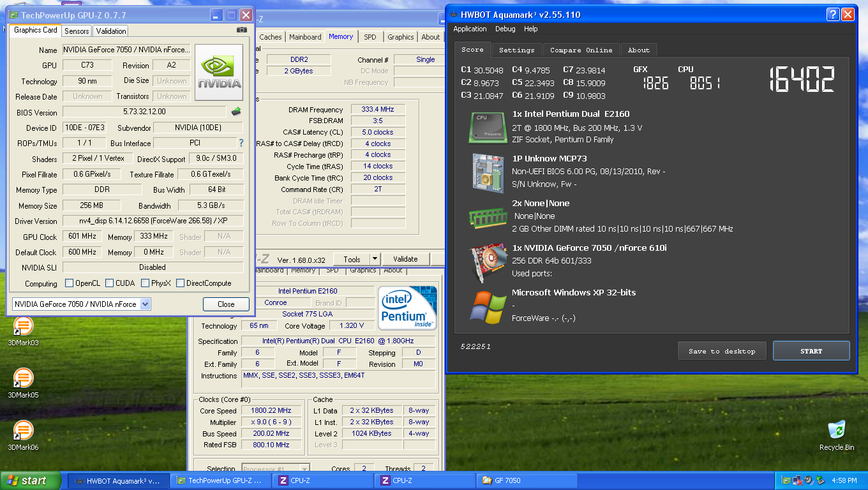868x490 pixels.
Task: Switch to the Caches tab in CPU-Z
Action: (x=270, y=37)
